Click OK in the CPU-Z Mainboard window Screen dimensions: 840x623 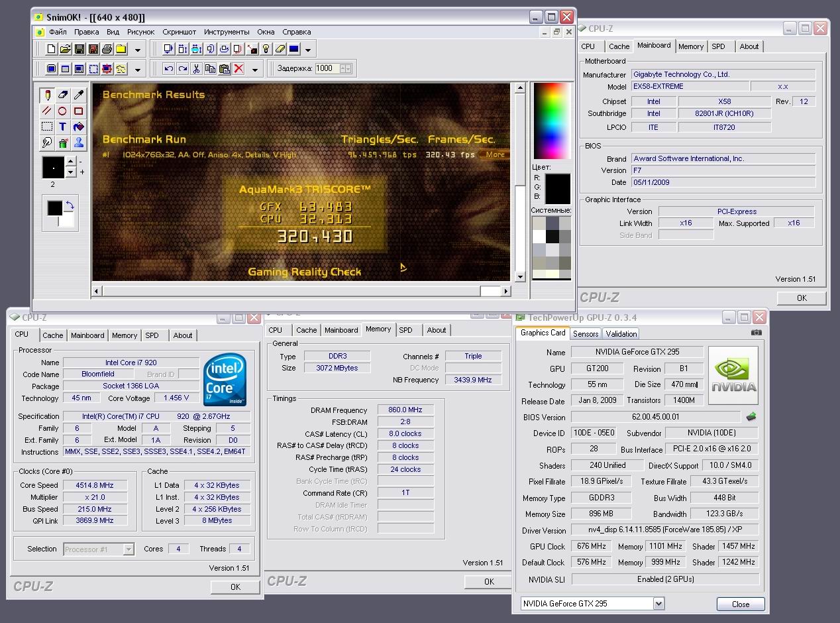[x=802, y=298]
